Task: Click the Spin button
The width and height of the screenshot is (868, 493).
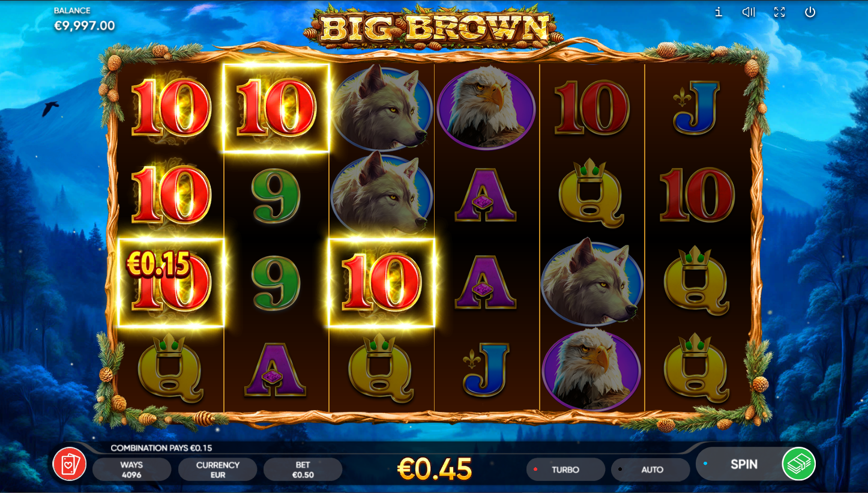Action: [x=744, y=464]
